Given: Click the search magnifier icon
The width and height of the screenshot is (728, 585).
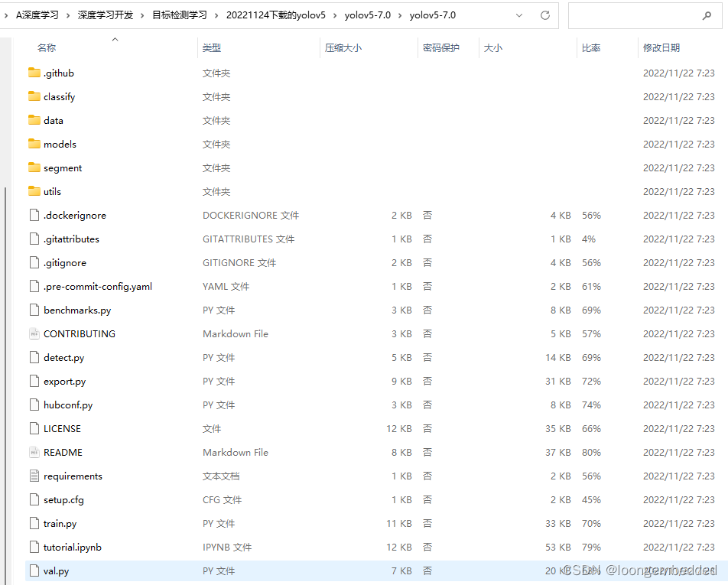Looking at the screenshot, I should click(707, 15).
